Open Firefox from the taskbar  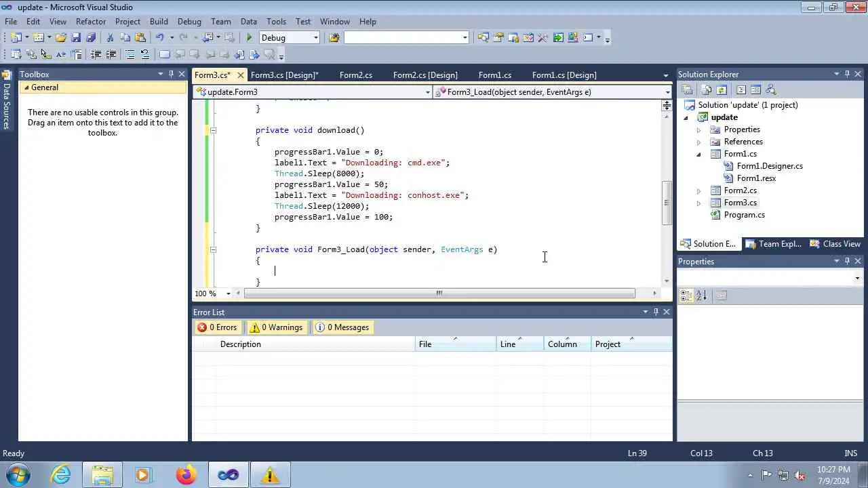(186, 474)
